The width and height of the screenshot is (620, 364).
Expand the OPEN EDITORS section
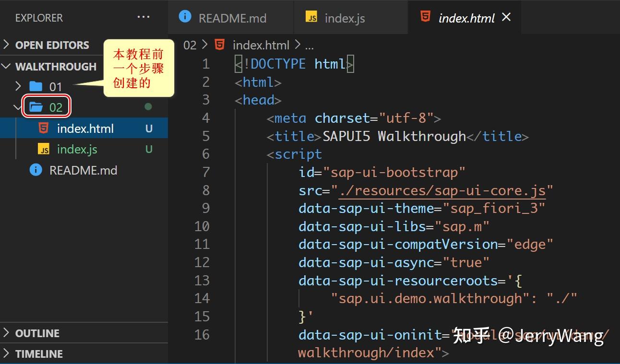click(x=6, y=45)
